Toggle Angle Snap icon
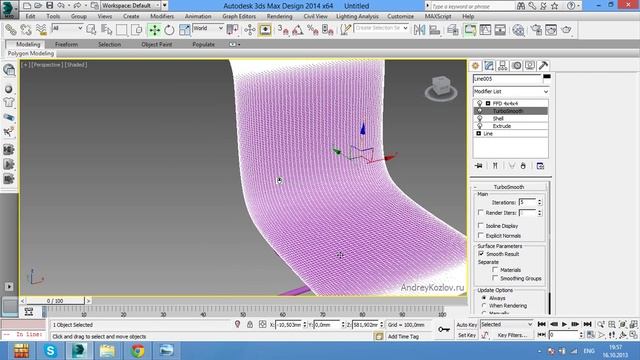Screen dimensions: 640x360 coord(298,30)
